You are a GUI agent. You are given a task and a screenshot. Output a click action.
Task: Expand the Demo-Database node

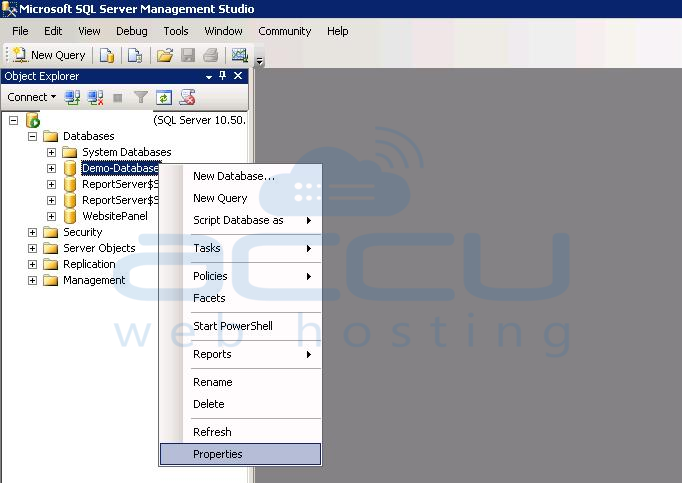click(51, 168)
